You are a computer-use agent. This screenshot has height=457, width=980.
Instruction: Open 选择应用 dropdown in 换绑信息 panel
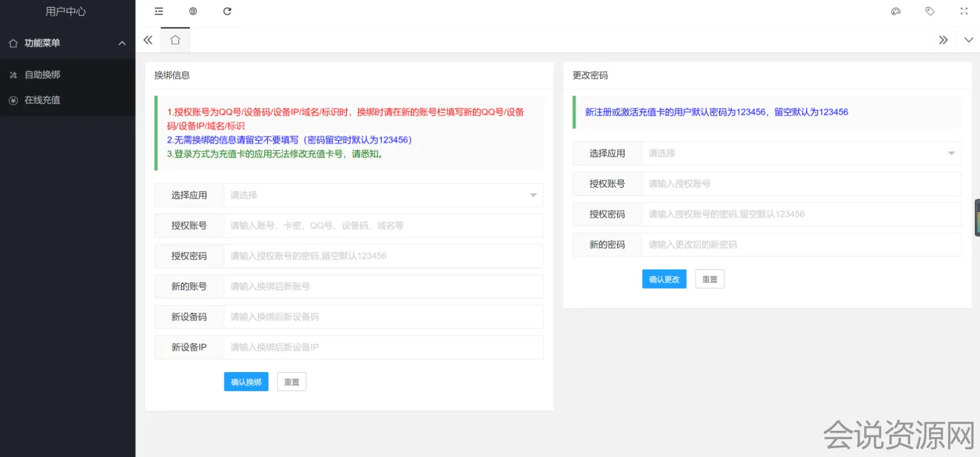[383, 195]
